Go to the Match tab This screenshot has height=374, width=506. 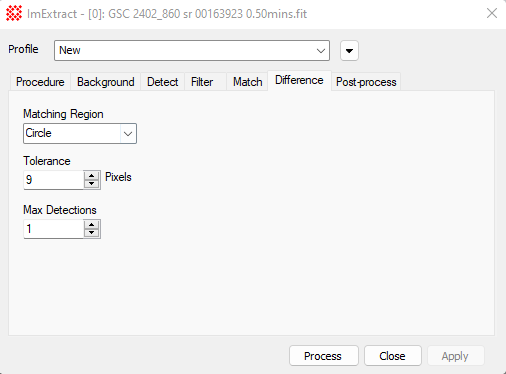pyautogui.click(x=248, y=82)
